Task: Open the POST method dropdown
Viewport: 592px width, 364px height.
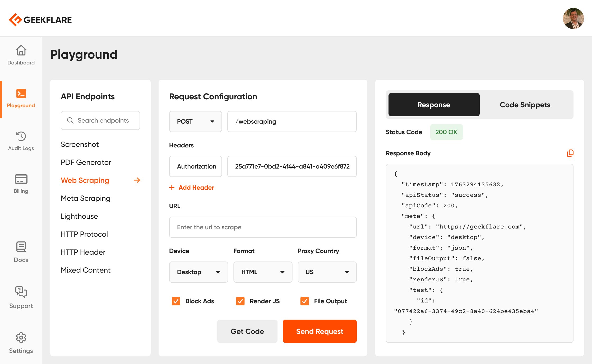Action: pos(195,122)
